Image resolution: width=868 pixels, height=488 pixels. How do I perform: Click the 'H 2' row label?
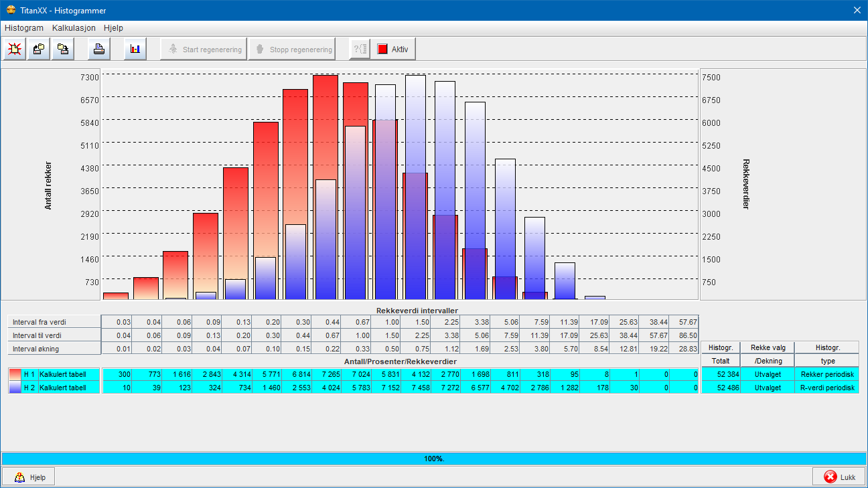pos(29,388)
